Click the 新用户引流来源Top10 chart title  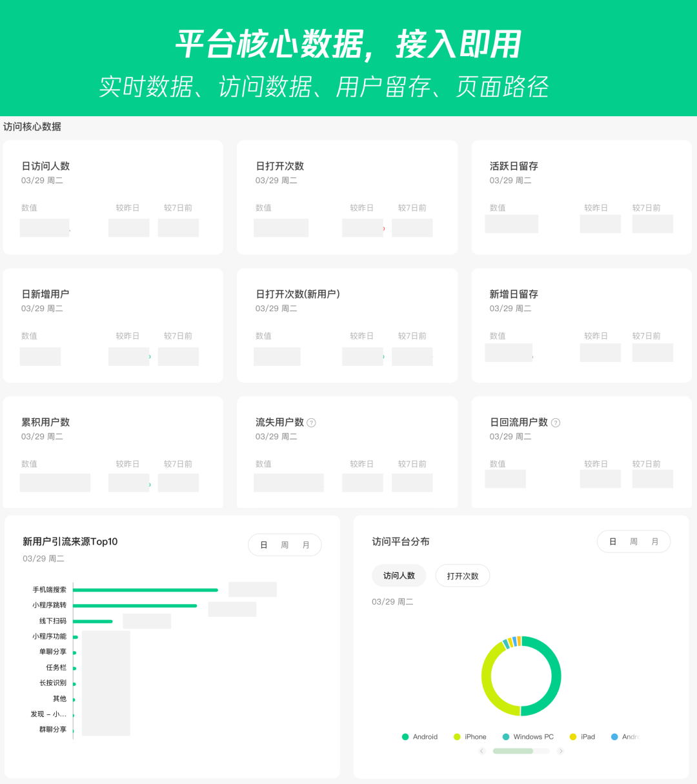[70, 541]
